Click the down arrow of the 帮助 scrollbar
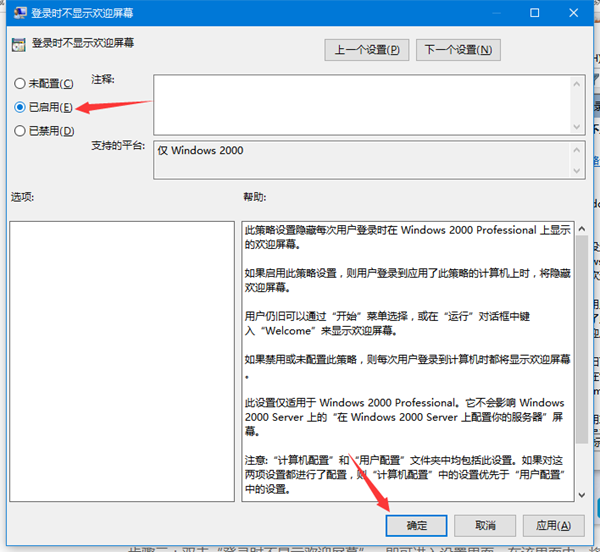Viewport: 600px width, 552px height. [x=582, y=495]
